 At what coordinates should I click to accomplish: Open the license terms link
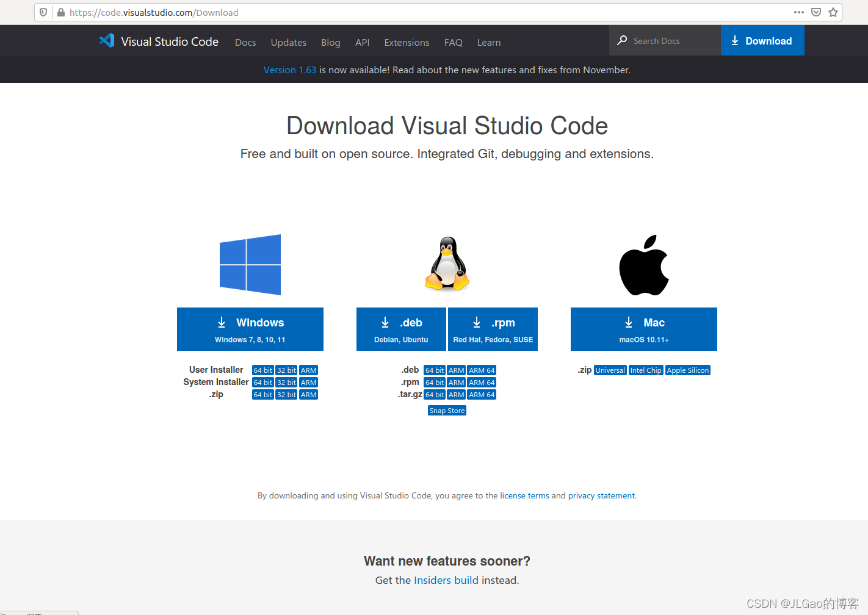pyautogui.click(x=524, y=495)
